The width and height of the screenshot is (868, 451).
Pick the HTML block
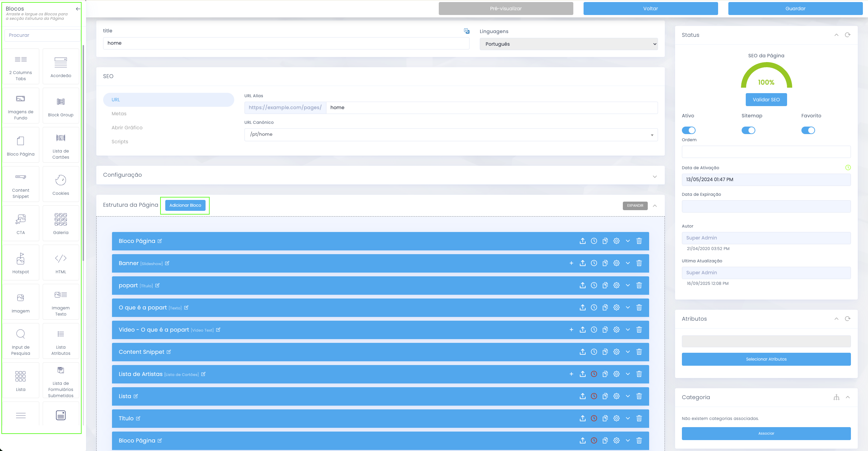61,263
